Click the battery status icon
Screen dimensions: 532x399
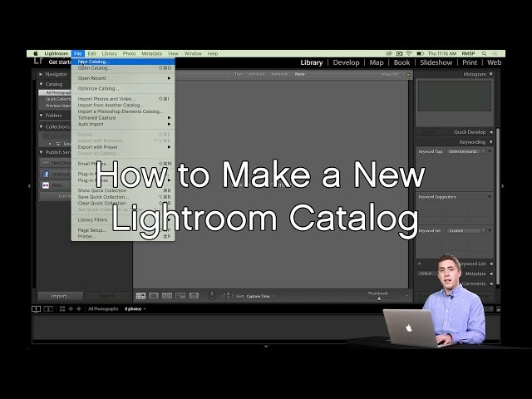coord(420,53)
